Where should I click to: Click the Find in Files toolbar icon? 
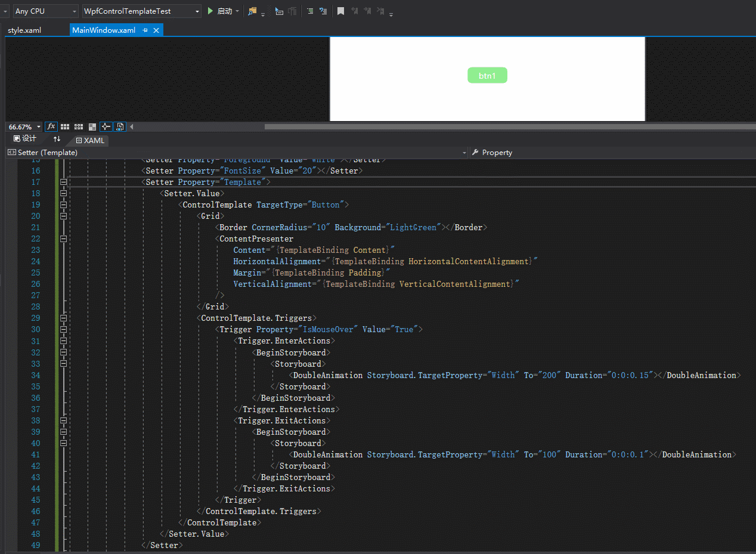[x=253, y=11]
